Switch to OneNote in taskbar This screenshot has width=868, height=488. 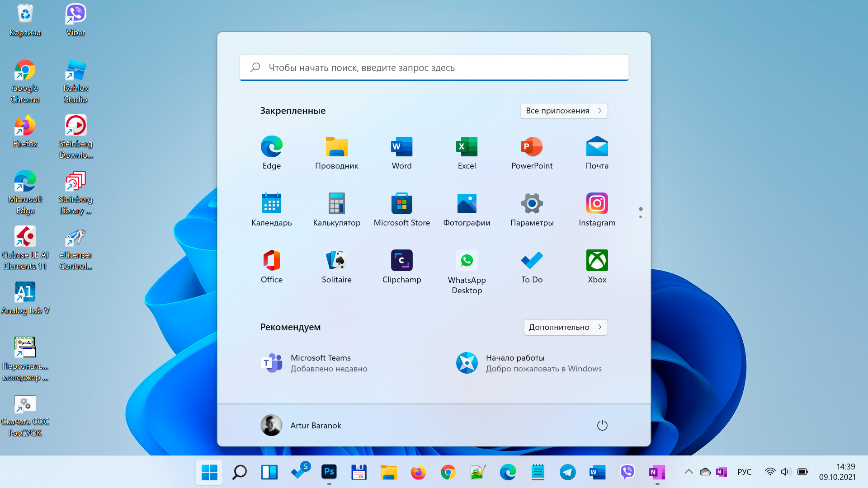point(657,472)
